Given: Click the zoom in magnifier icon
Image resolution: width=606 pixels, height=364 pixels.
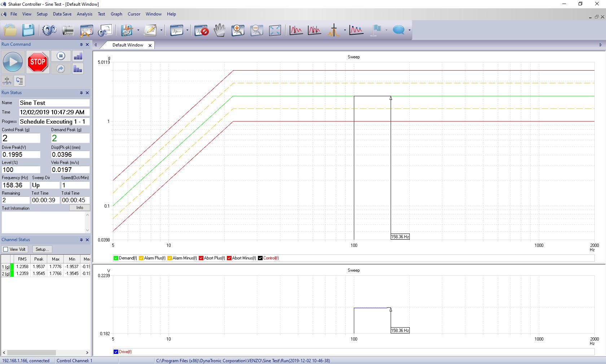Looking at the screenshot, I should tap(238, 30).
